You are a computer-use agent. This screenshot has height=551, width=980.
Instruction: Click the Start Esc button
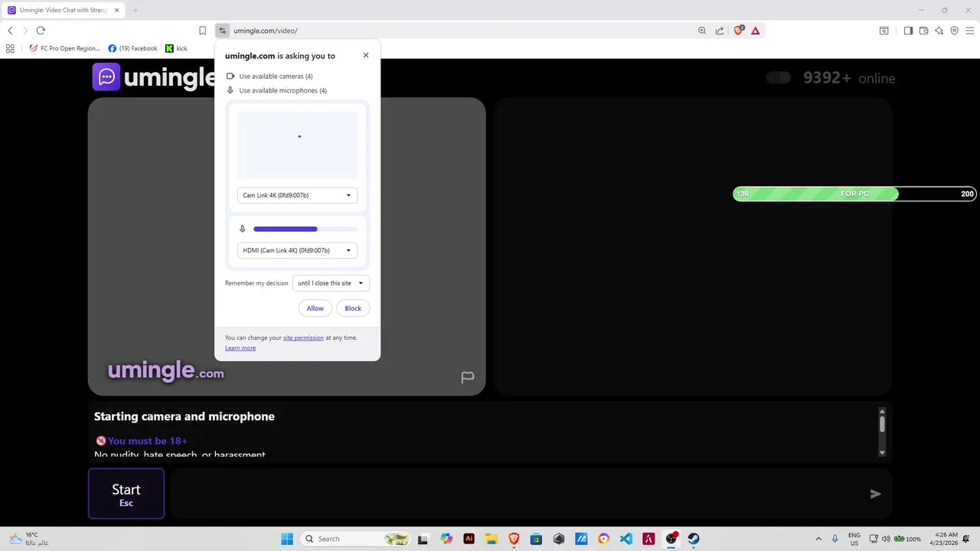tap(126, 494)
